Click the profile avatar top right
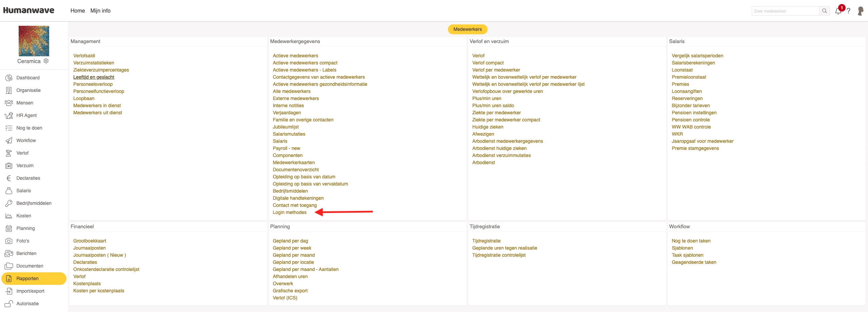This screenshot has width=868, height=312. [x=860, y=11]
